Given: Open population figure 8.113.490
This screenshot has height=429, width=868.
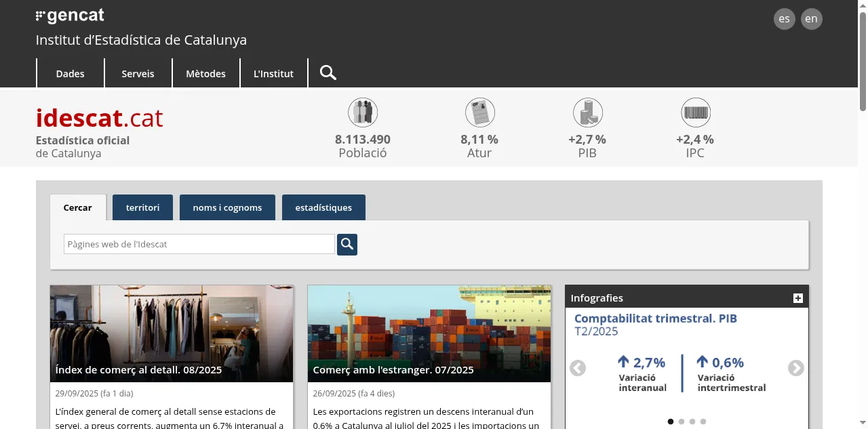Looking at the screenshot, I should 363,140.
